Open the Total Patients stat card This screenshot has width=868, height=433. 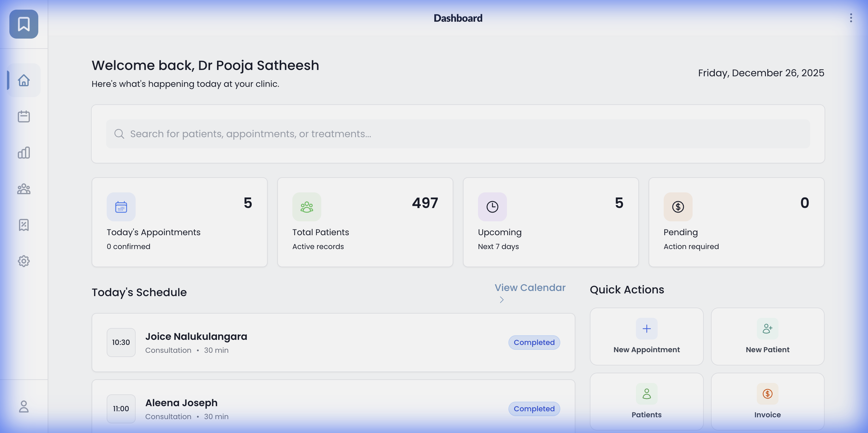[x=365, y=222]
